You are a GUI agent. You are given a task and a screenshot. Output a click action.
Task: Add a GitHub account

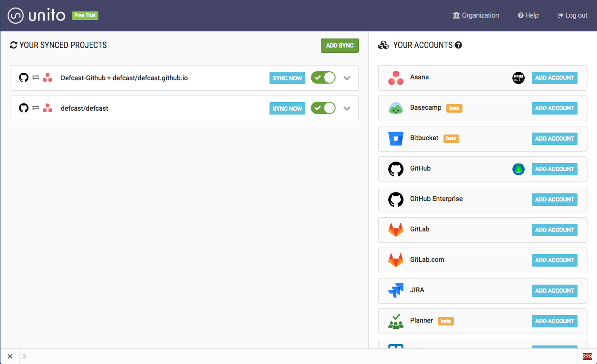pyautogui.click(x=555, y=169)
